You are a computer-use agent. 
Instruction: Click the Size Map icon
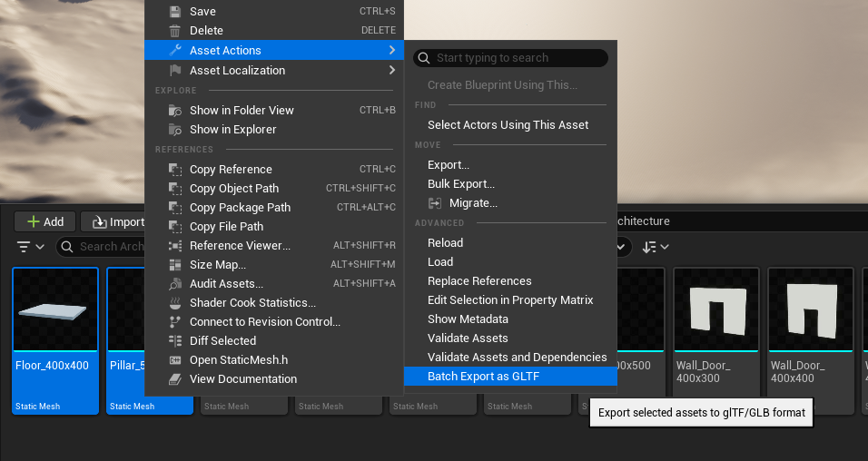[175, 265]
